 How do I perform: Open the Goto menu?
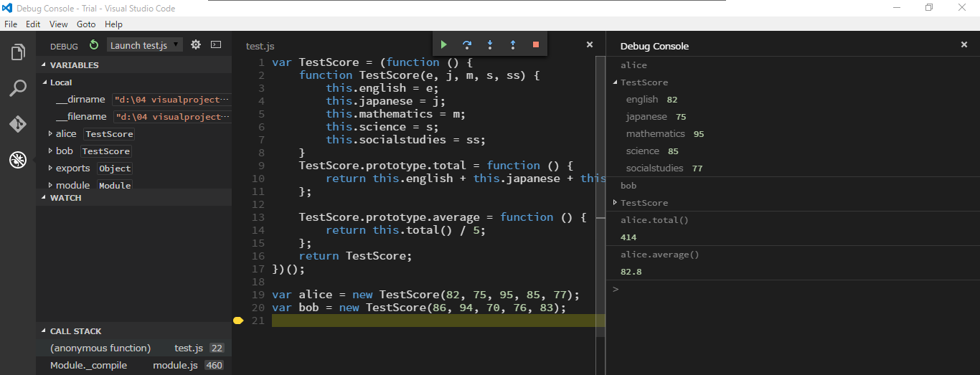[86, 24]
